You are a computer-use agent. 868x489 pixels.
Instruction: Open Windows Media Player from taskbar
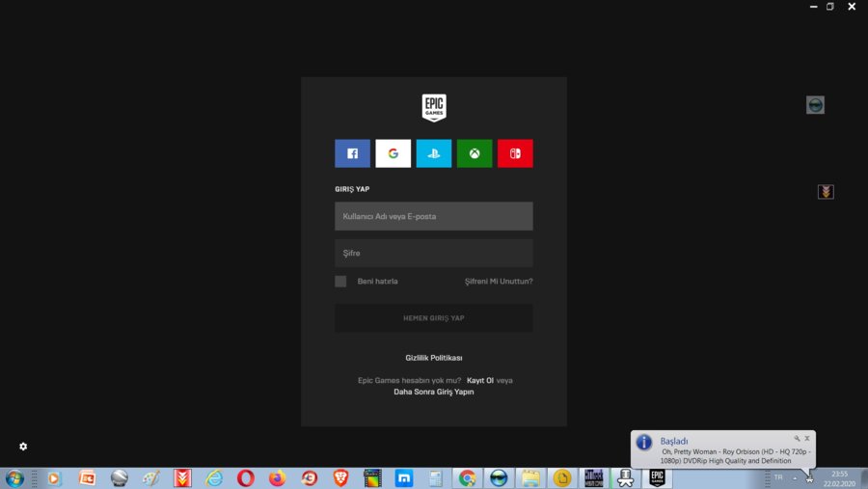(x=54, y=478)
